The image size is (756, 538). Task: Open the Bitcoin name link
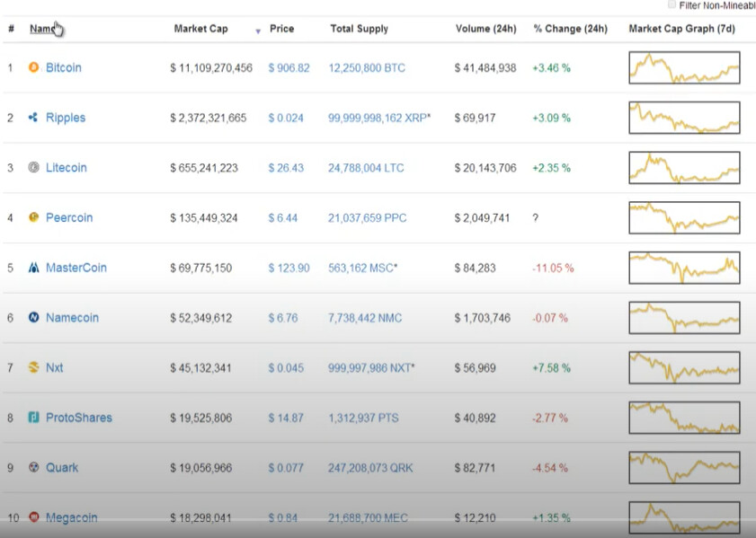pos(64,67)
